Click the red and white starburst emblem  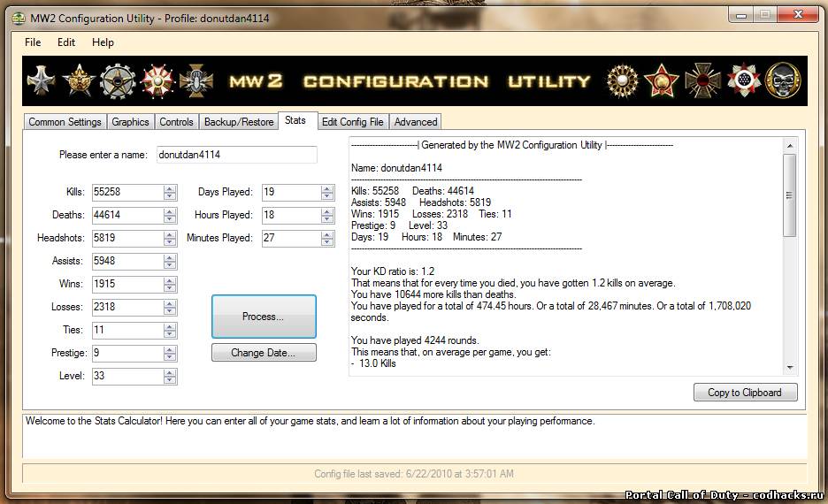tap(157, 80)
